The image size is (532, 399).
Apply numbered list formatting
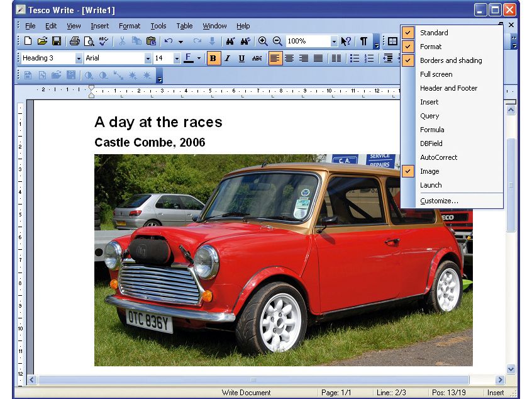[369, 59]
